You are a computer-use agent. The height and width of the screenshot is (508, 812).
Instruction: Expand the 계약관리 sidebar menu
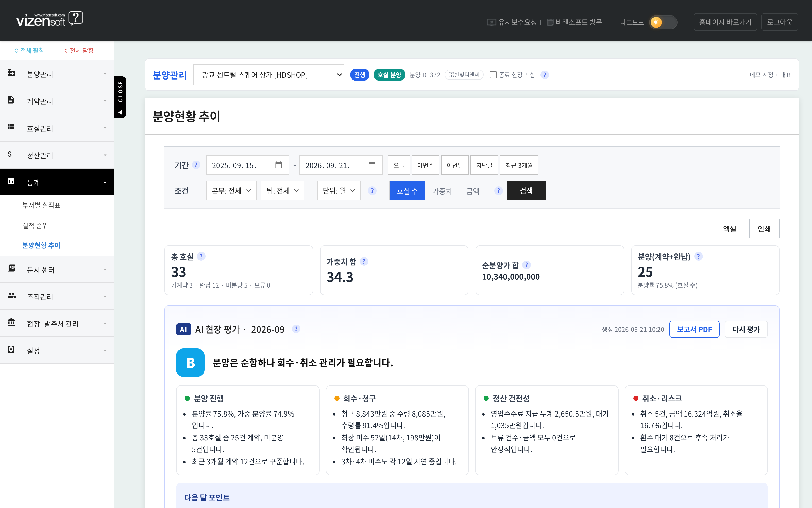pos(57,101)
